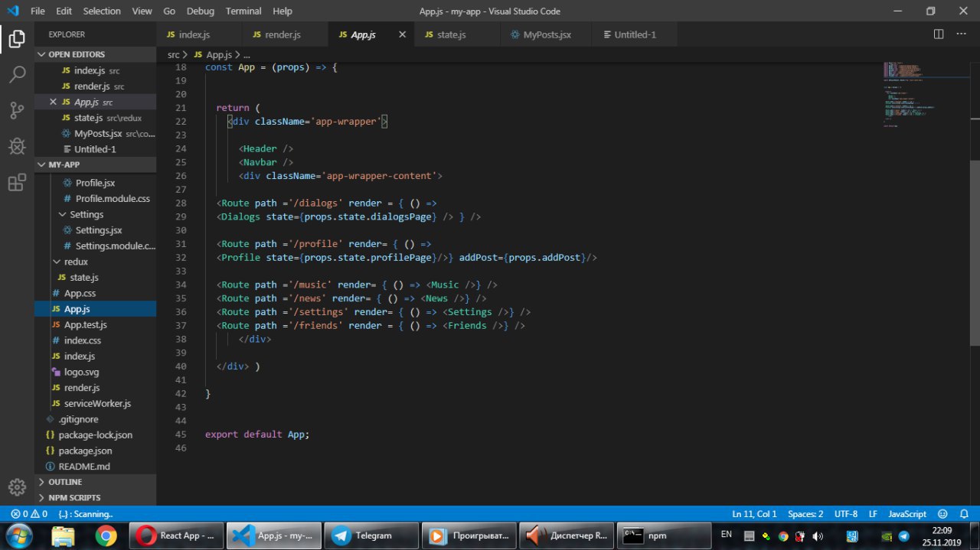Expand the NPM SCRIPTS section
Viewport: 980px width, 550px height.
(x=74, y=497)
